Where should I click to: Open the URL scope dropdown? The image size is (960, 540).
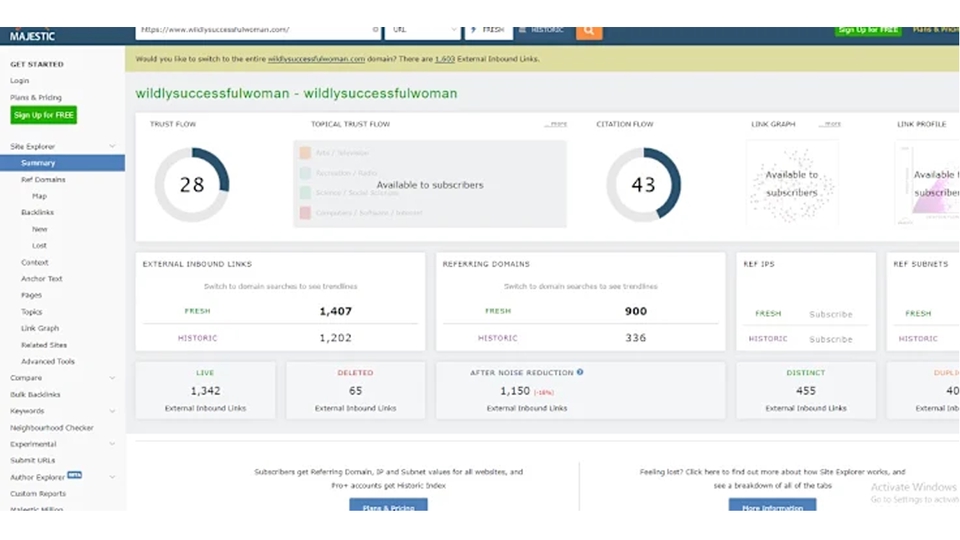tap(422, 31)
